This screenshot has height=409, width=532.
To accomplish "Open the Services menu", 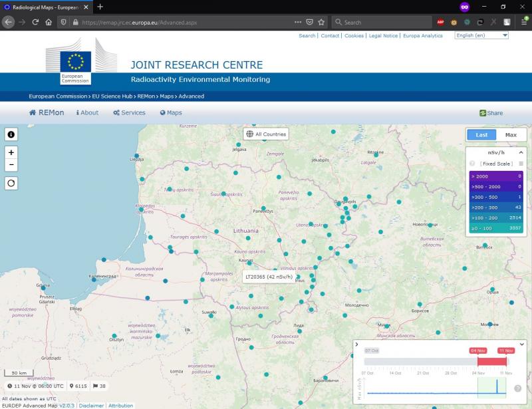I will click(129, 112).
